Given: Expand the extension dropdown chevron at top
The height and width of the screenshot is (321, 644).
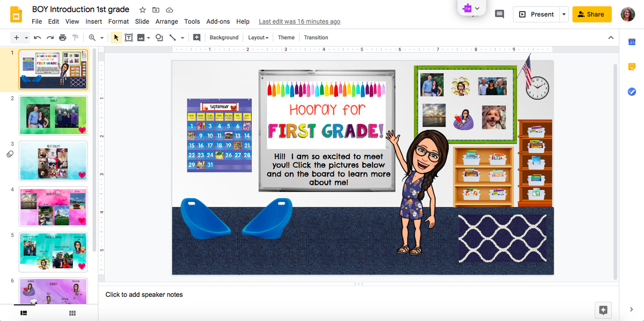Looking at the screenshot, I should click(477, 8).
